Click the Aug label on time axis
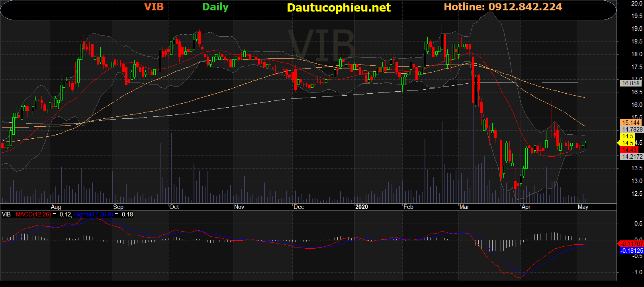The width and height of the screenshot is (644, 287). (56, 207)
